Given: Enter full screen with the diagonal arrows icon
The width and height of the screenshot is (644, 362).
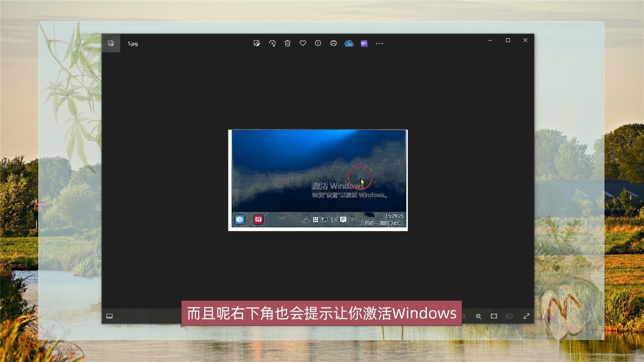Looking at the screenshot, I should click(x=527, y=316).
